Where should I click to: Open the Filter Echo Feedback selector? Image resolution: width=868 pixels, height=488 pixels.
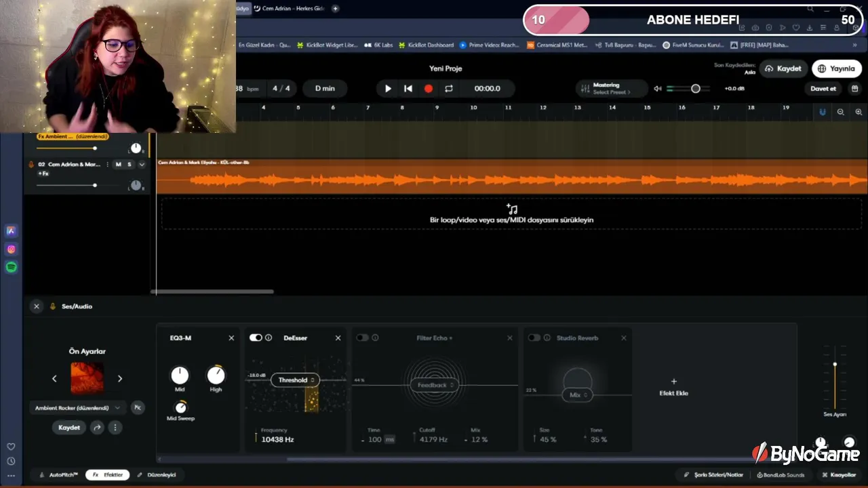point(435,385)
